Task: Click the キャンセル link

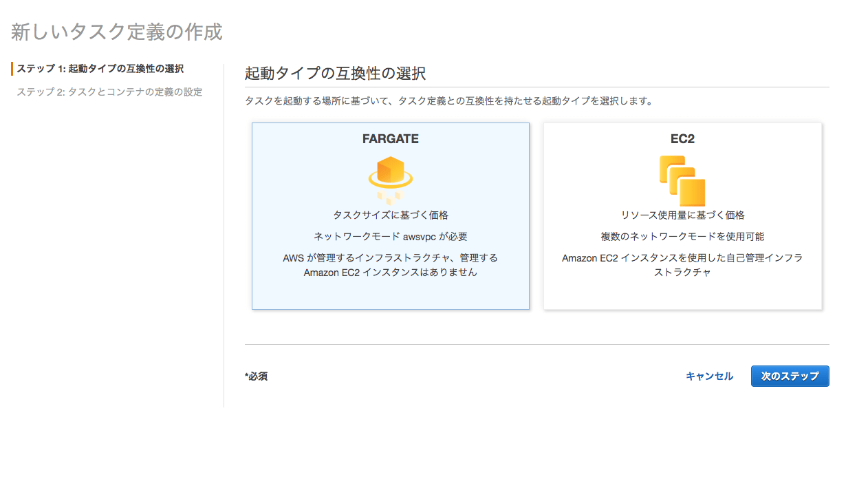Action: (709, 376)
